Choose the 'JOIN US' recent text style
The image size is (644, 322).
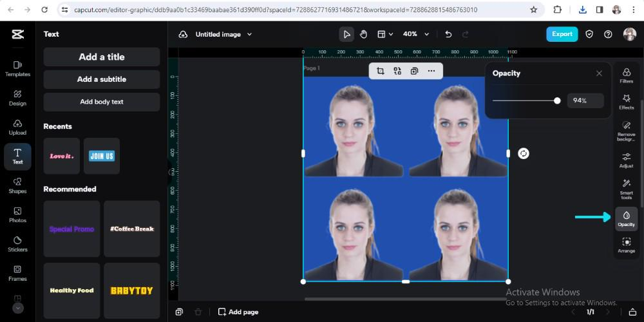[x=102, y=156]
